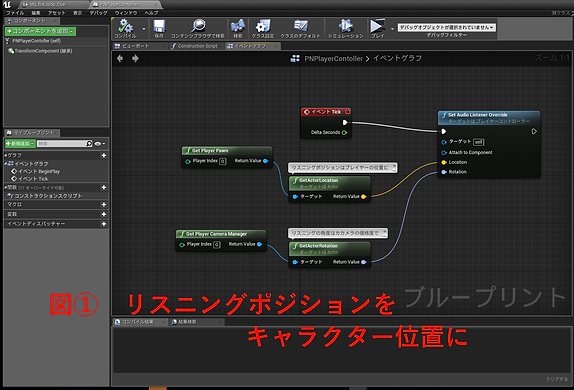Add new variable with 変数 plus button
Image resolution: width=574 pixels, height=390 pixels.
[104, 214]
